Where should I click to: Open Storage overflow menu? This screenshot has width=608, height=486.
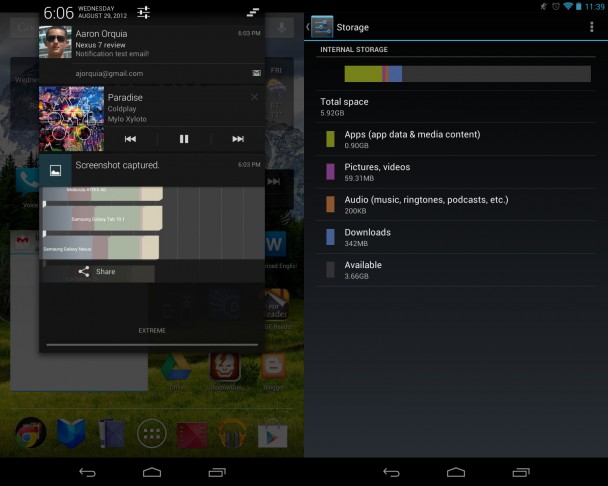[x=591, y=27]
